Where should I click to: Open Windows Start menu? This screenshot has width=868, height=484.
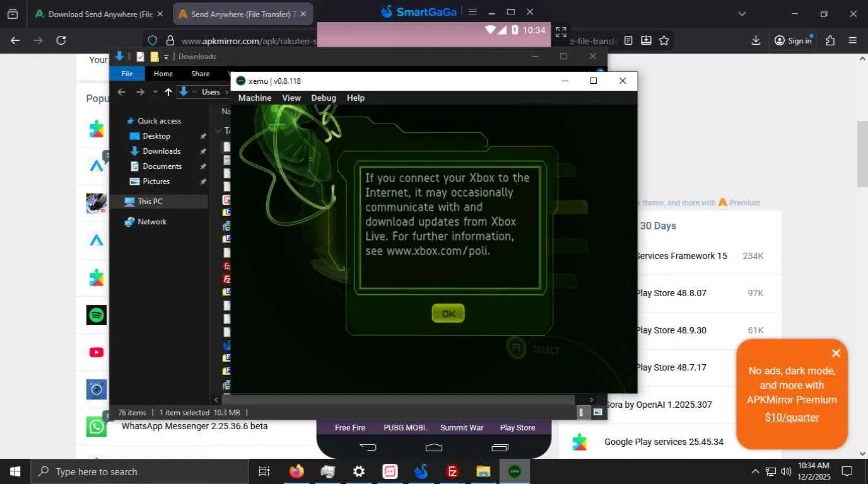click(15, 471)
